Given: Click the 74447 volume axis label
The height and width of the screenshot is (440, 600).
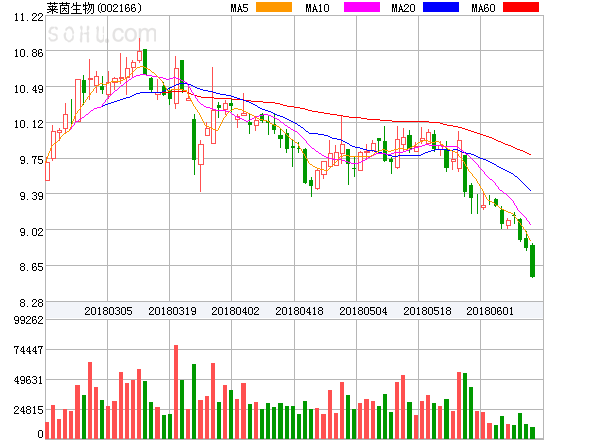Looking at the screenshot, I should 29,350.
